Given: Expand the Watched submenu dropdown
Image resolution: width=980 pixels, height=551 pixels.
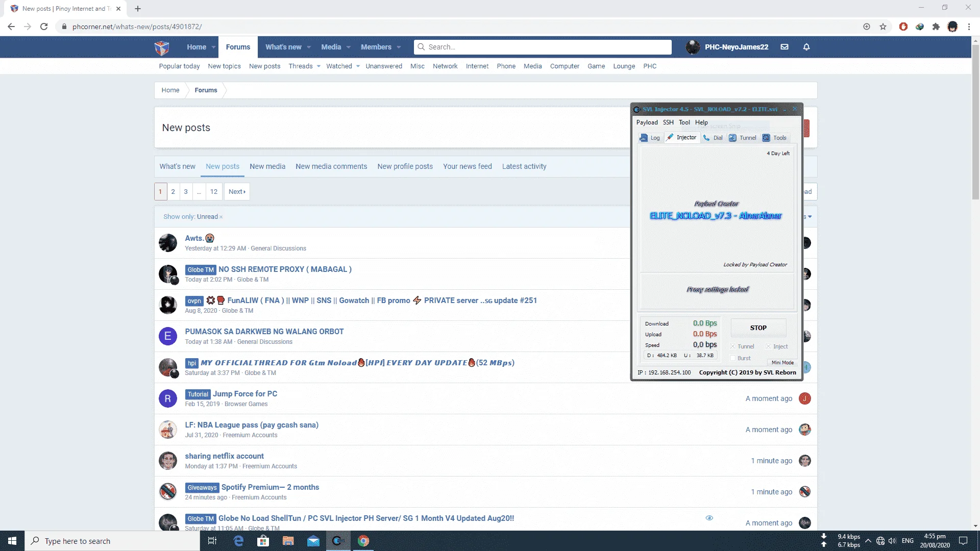Looking at the screenshot, I should click(358, 66).
